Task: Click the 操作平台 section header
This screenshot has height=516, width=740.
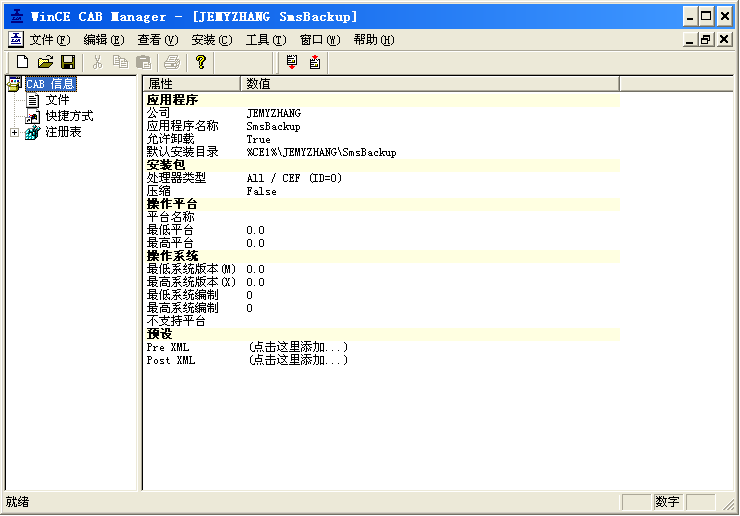Action: (381, 204)
